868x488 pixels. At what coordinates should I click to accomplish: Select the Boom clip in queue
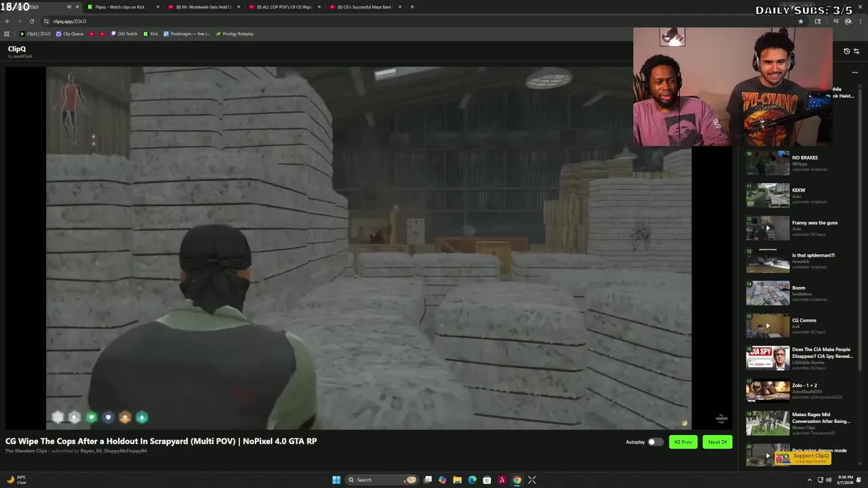tap(799, 293)
